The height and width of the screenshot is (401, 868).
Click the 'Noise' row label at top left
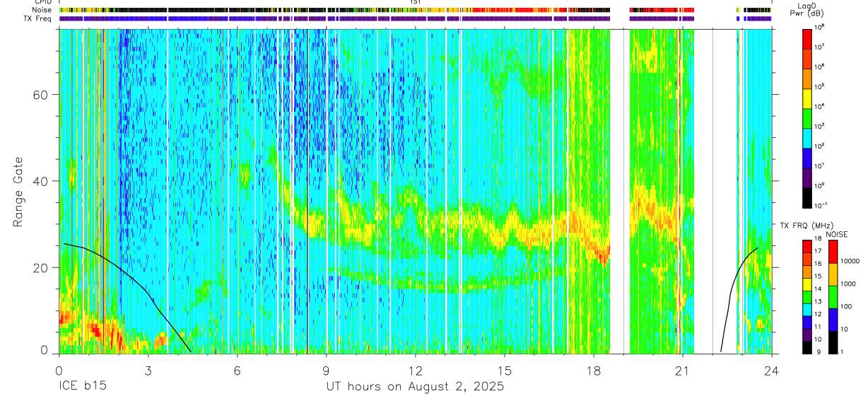tap(42, 10)
